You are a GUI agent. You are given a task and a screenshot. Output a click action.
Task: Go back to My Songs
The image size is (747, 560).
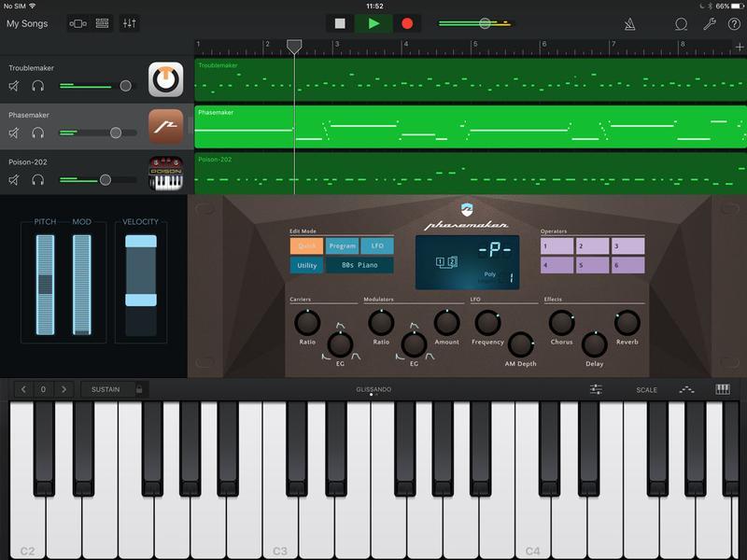[26, 23]
